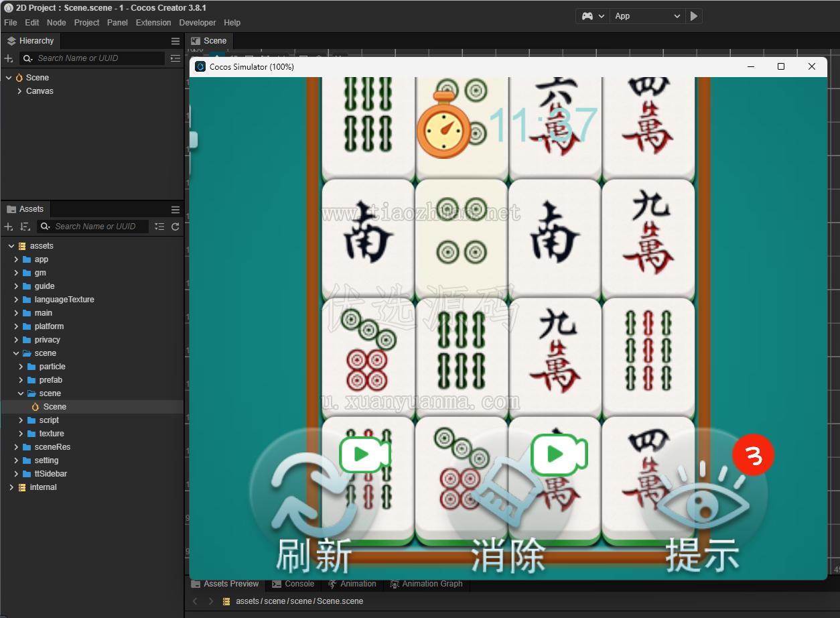Select the Scene editor tab

click(209, 41)
